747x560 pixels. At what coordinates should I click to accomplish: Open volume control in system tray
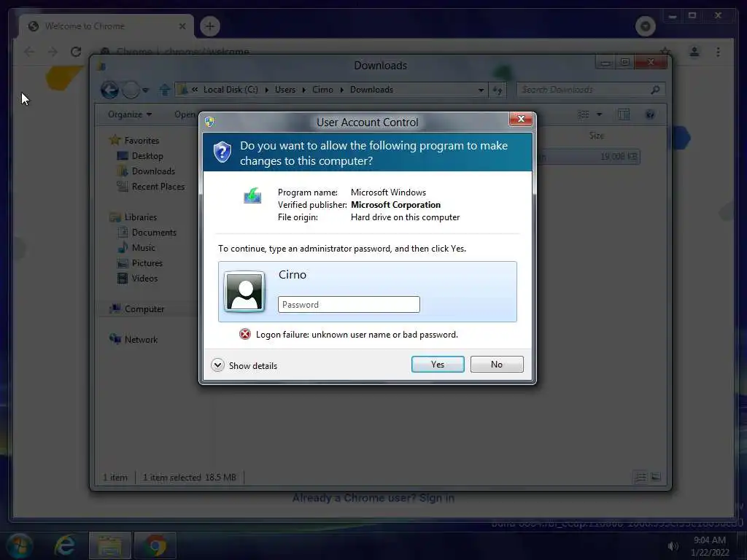tap(673, 546)
